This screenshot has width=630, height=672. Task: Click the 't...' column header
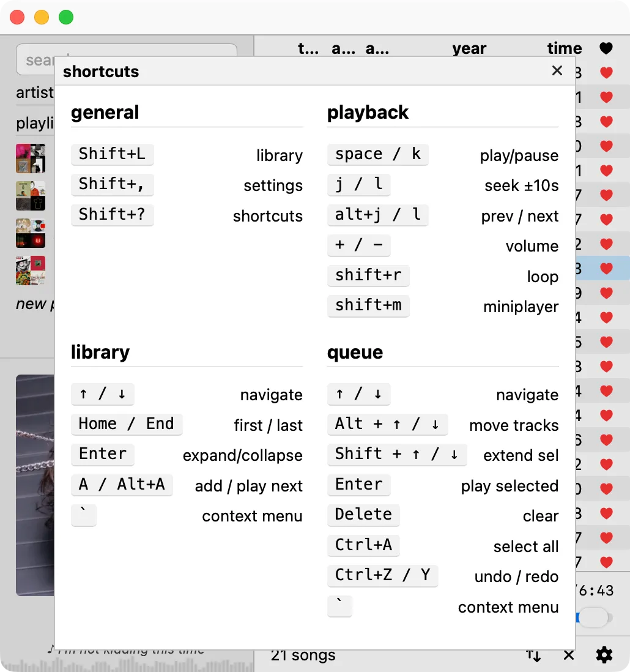tap(308, 48)
